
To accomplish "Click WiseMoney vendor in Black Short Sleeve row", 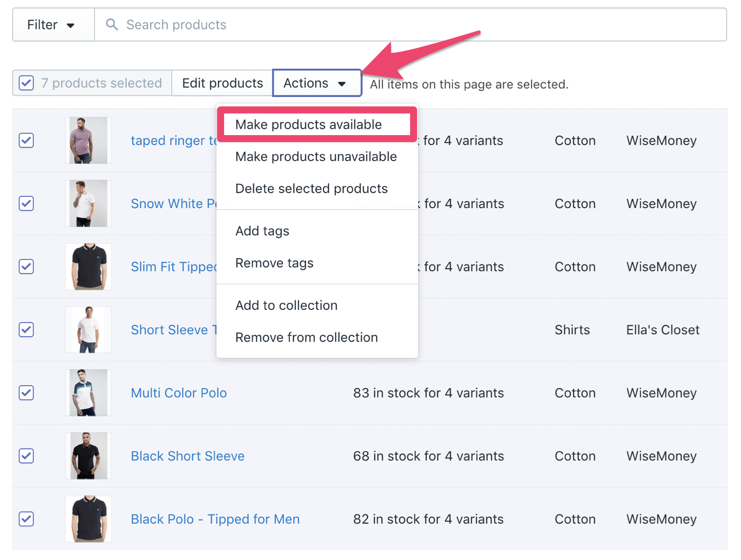I will click(661, 456).
